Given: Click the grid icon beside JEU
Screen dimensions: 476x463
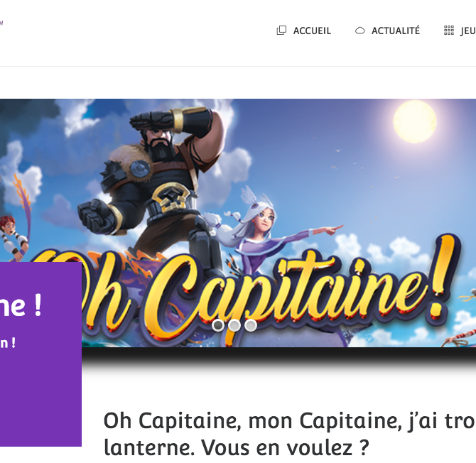Looking at the screenshot, I should point(449,31).
